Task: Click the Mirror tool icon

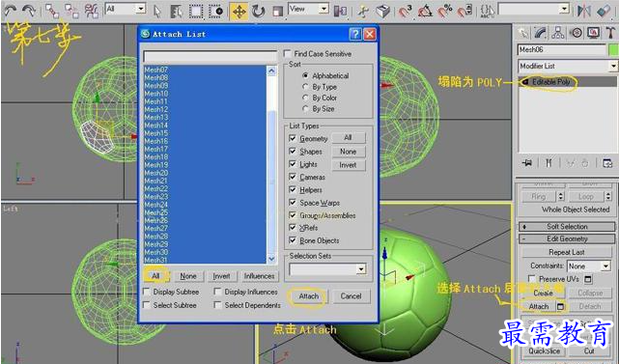Action: pos(584,11)
